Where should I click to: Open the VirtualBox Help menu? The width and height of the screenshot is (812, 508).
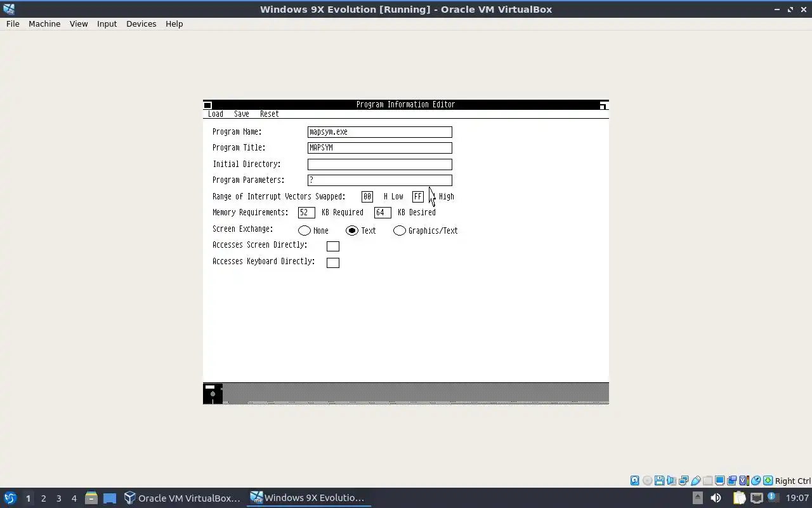(x=174, y=23)
